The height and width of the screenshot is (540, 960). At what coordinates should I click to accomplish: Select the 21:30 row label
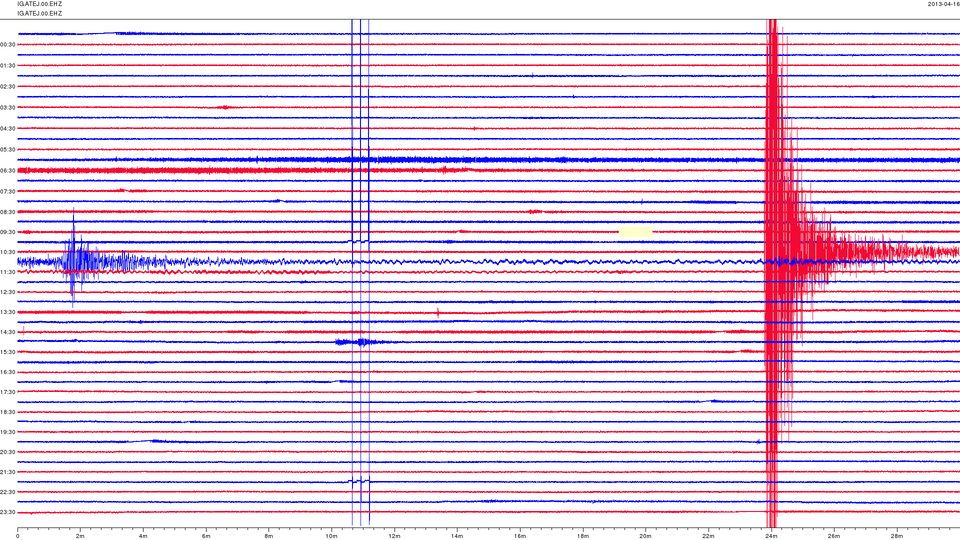8,472
